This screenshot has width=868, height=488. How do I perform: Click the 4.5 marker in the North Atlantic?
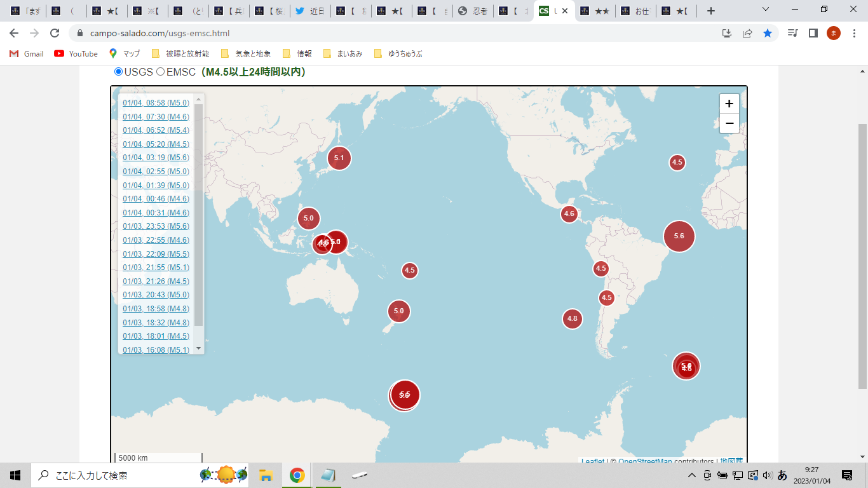(677, 162)
